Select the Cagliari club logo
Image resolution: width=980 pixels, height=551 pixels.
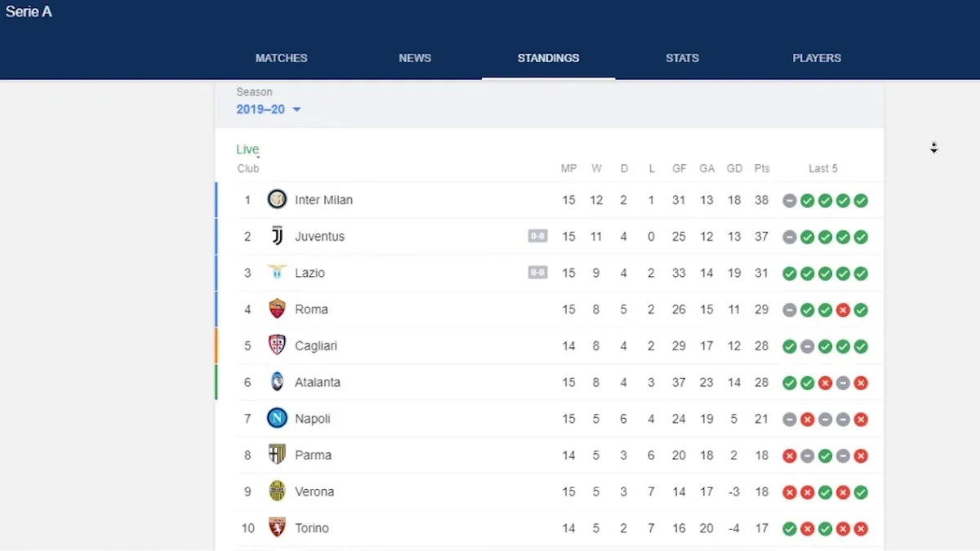(277, 345)
